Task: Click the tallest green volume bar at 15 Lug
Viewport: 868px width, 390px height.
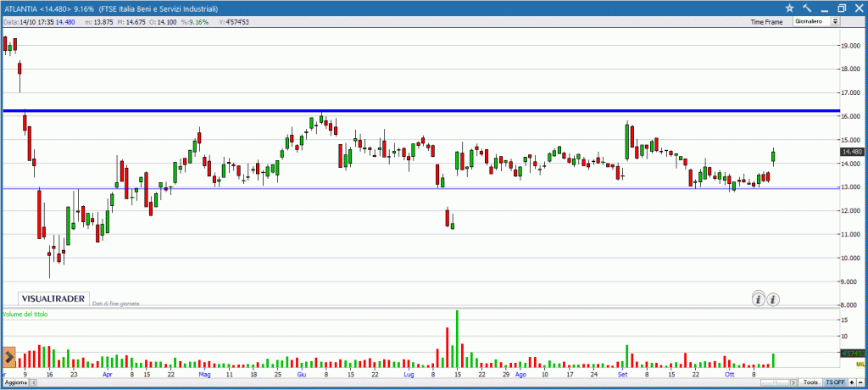Action: click(x=457, y=338)
